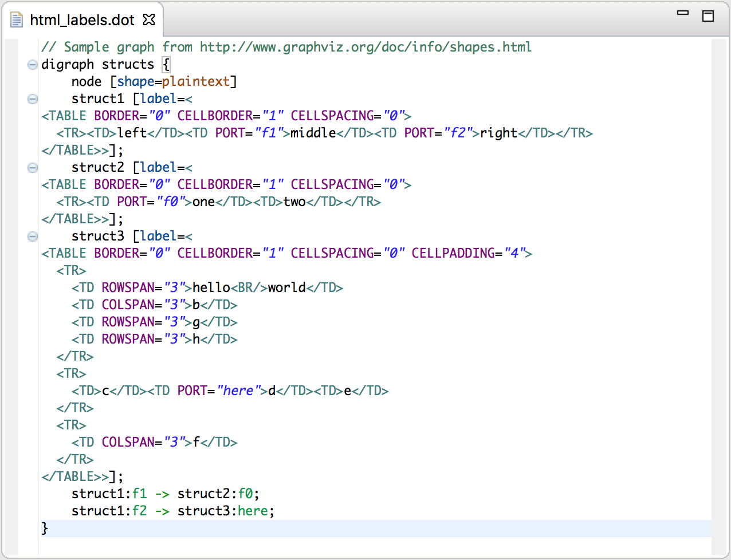Click the ROWSPAN="3">h cell line
Screen dimensions: 731x560
(154, 339)
